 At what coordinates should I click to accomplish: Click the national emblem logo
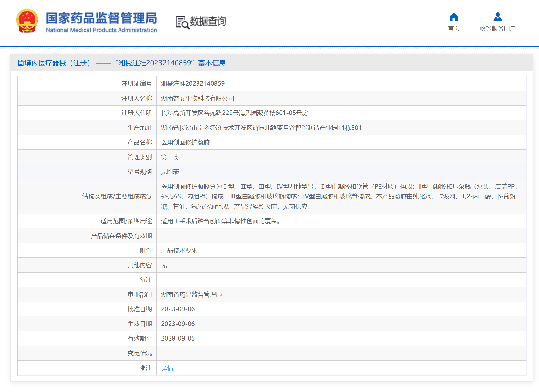coord(27,21)
